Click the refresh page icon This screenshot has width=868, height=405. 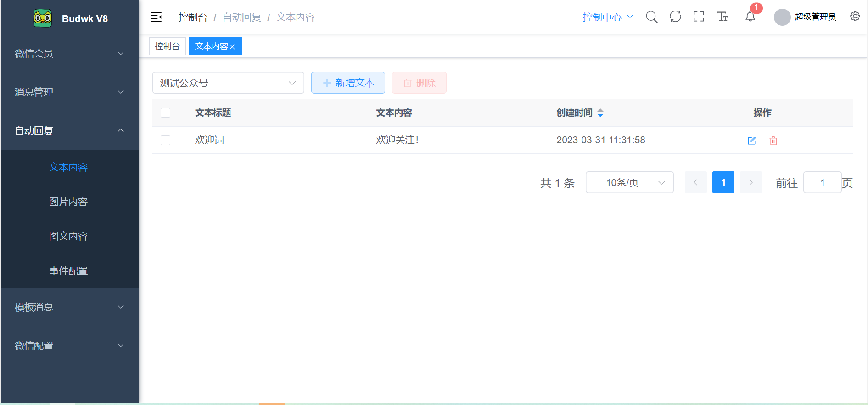point(675,17)
